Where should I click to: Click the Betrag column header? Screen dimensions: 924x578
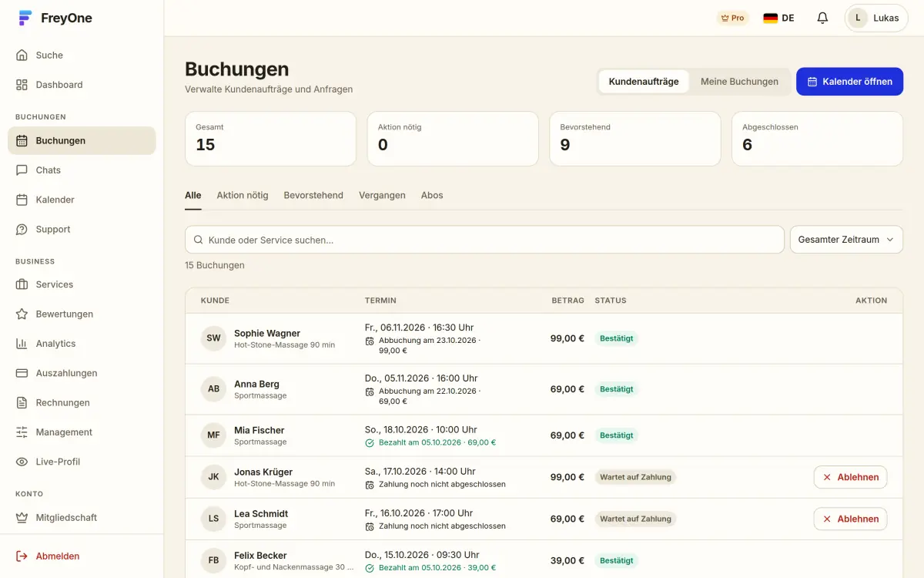[x=568, y=301]
